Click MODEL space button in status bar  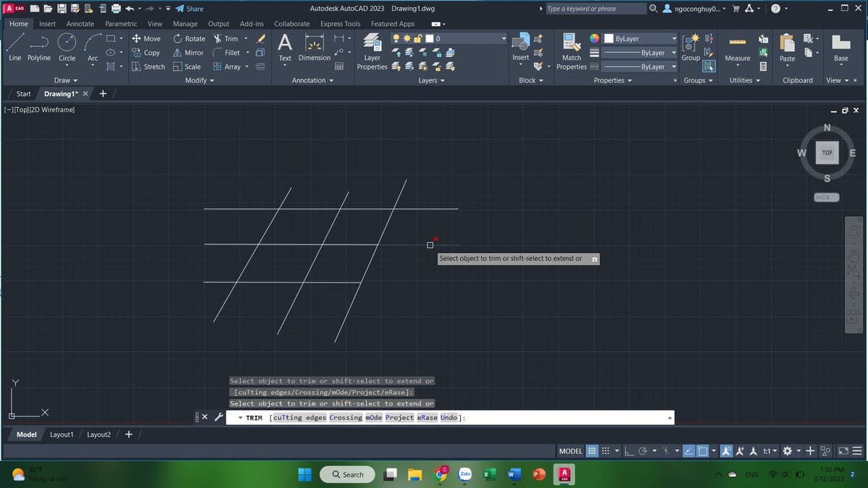coord(571,451)
